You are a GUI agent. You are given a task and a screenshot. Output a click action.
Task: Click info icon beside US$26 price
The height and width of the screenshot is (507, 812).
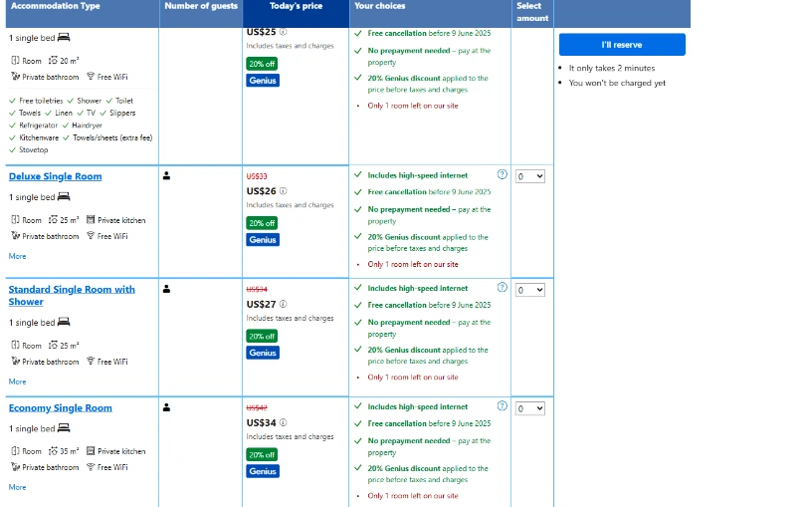coord(283,191)
